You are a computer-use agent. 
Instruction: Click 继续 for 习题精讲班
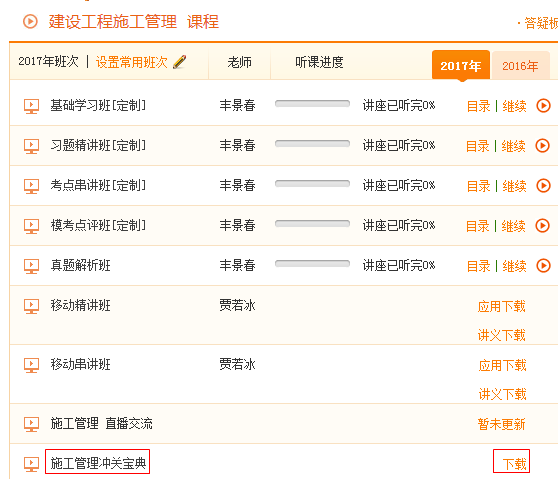pos(514,146)
